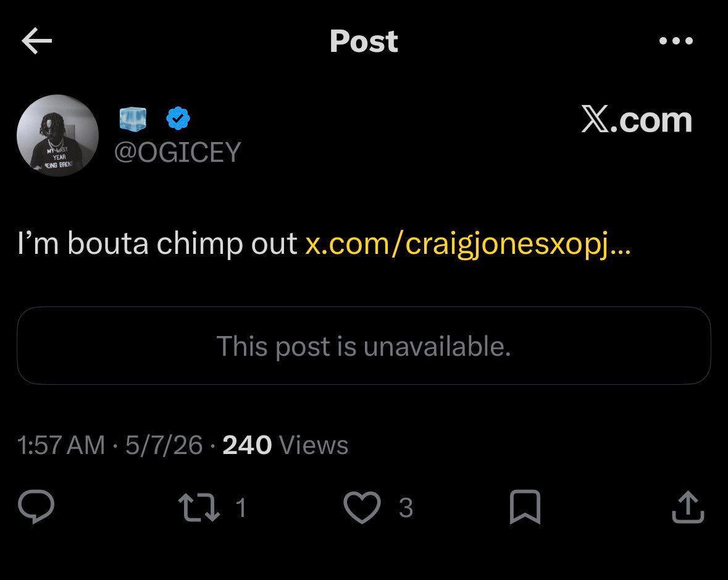728x580 pixels.
Task: Open the @OGICEY handle
Action: (178, 152)
